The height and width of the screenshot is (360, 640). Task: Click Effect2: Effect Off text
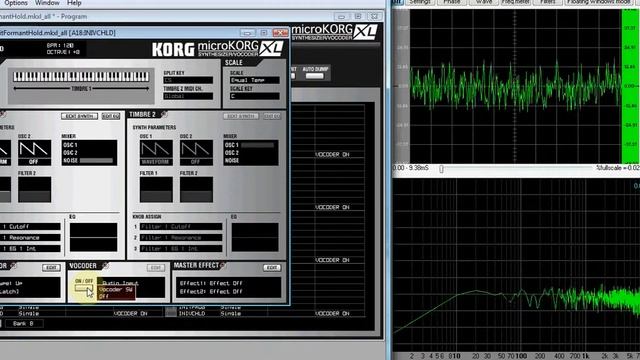(211, 292)
